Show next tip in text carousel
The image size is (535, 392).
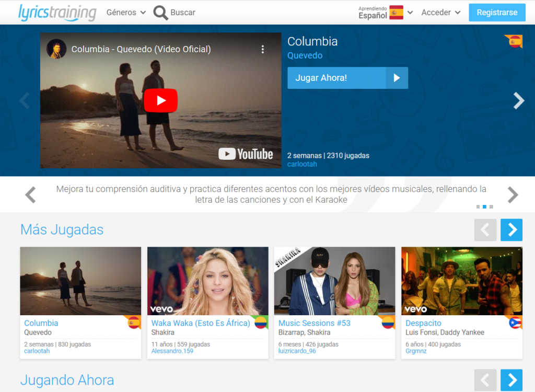click(513, 195)
